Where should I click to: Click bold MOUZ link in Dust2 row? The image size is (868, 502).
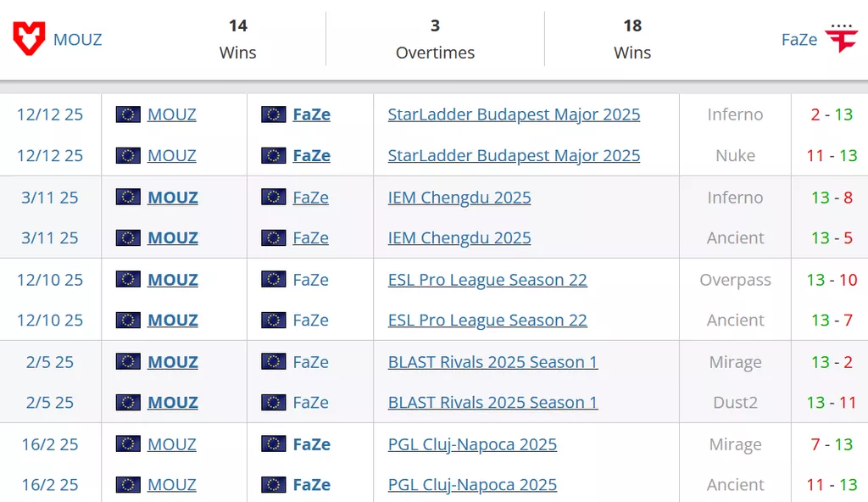173,402
